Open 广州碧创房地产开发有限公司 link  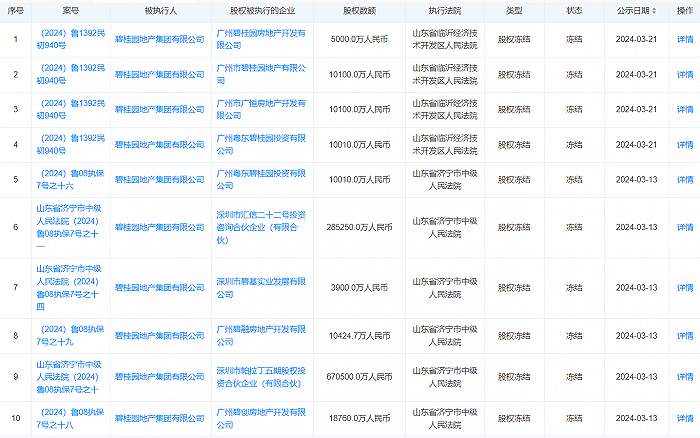point(261,418)
